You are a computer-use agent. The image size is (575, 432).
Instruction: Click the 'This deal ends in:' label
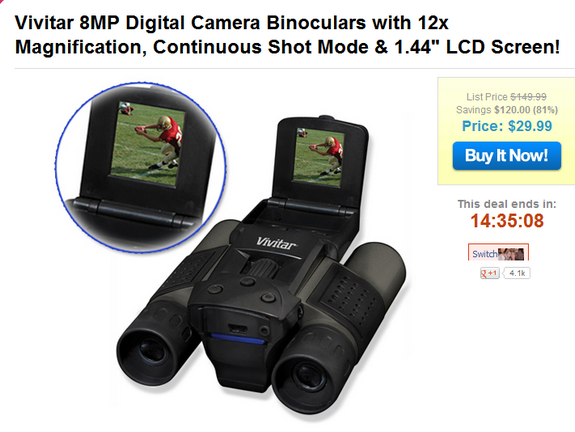pos(507,204)
